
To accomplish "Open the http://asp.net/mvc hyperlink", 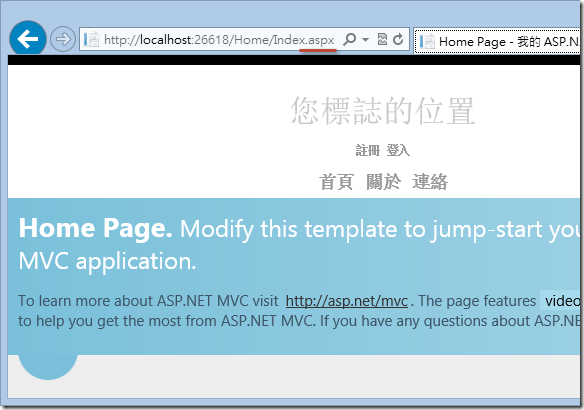I will [x=347, y=301].
